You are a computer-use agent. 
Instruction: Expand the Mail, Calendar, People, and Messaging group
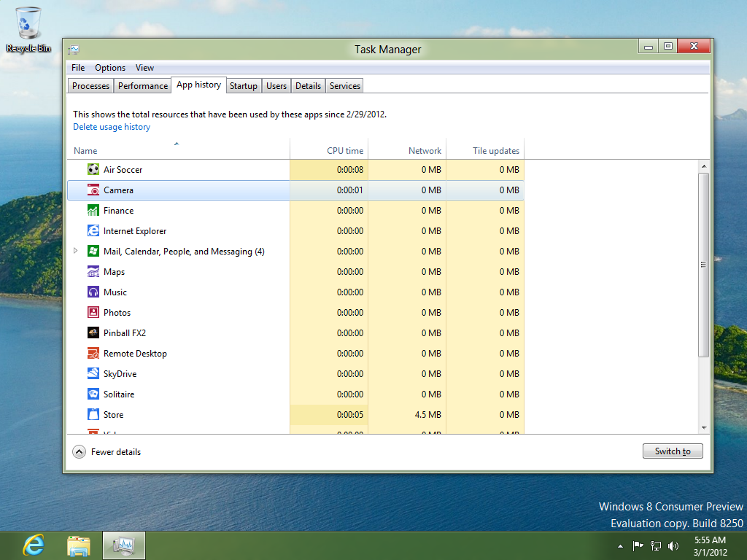(76, 251)
